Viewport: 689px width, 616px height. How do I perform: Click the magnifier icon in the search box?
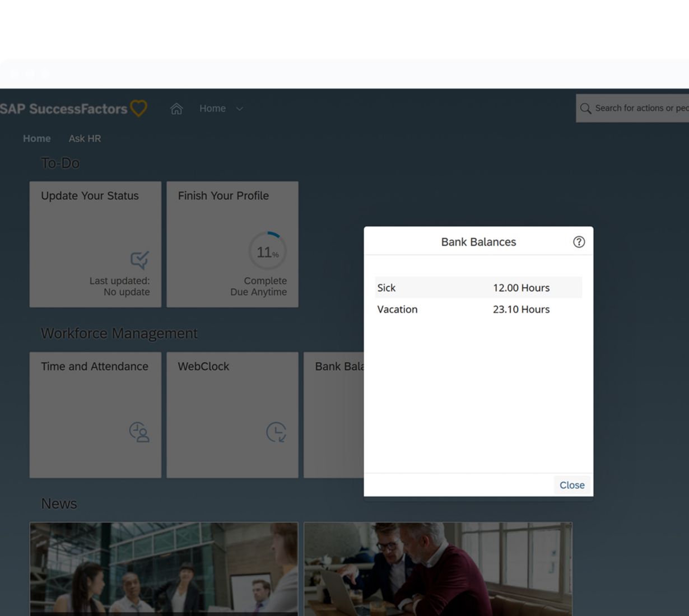[585, 109]
